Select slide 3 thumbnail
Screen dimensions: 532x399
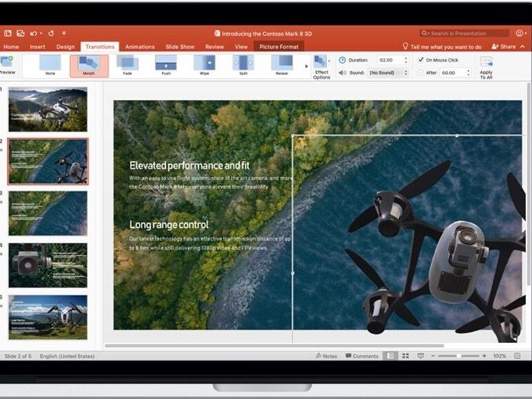point(48,213)
